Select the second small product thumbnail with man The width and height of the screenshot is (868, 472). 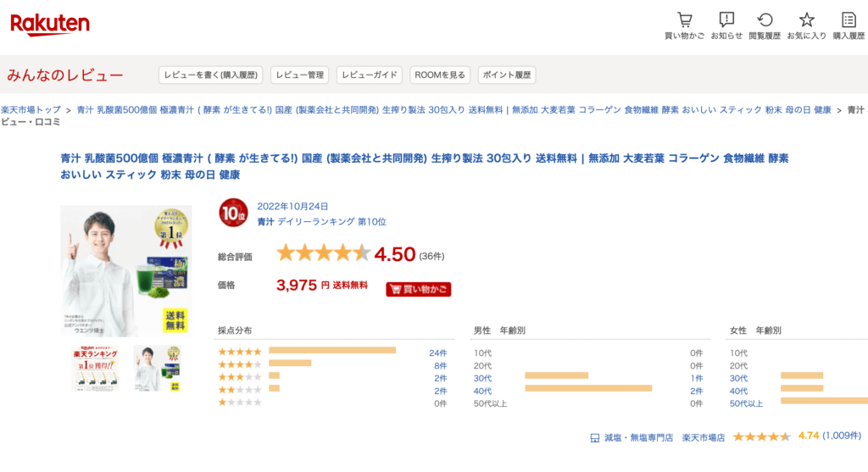point(157,368)
